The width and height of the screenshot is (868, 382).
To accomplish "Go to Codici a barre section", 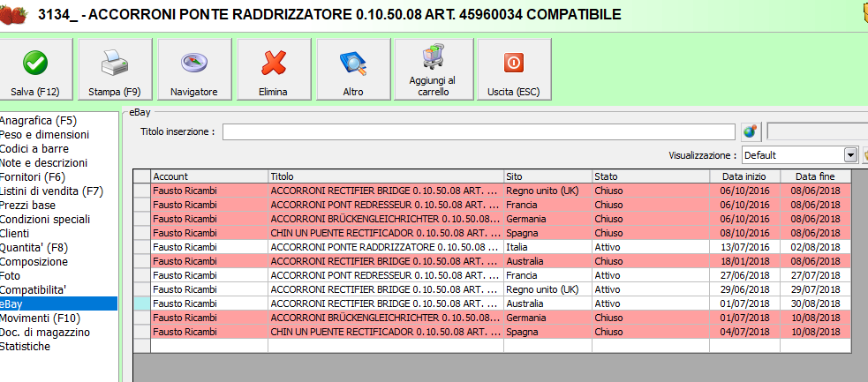I will pos(34,149).
